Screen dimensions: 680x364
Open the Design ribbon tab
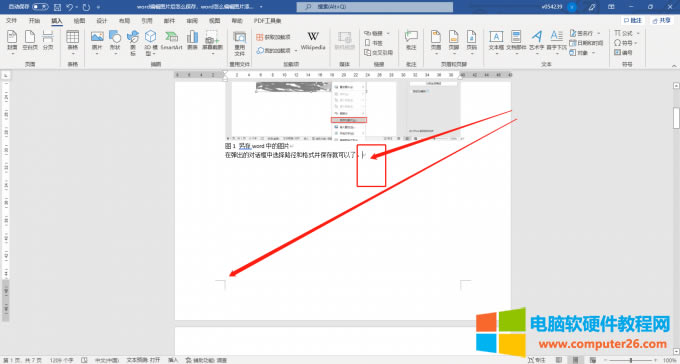point(102,21)
